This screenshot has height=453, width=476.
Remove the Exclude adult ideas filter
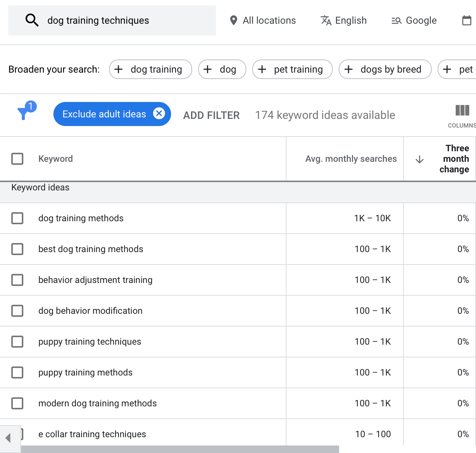159,113
